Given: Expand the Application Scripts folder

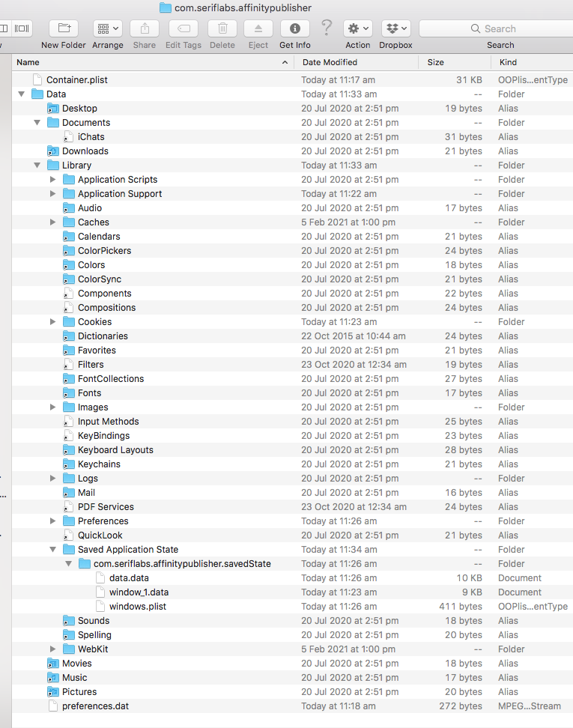Looking at the screenshot, I should tap(53, 180).
